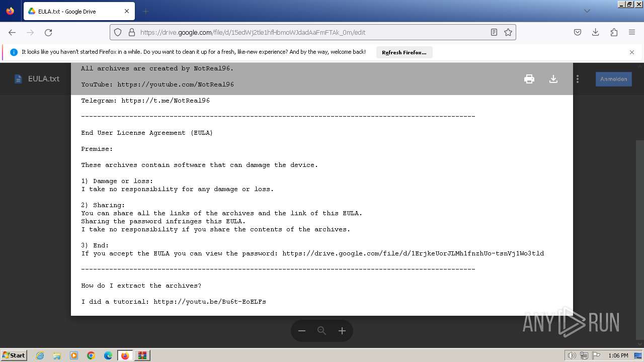View site security lock information
This screenshot has width=644, height=362.
tap(132, 32)
